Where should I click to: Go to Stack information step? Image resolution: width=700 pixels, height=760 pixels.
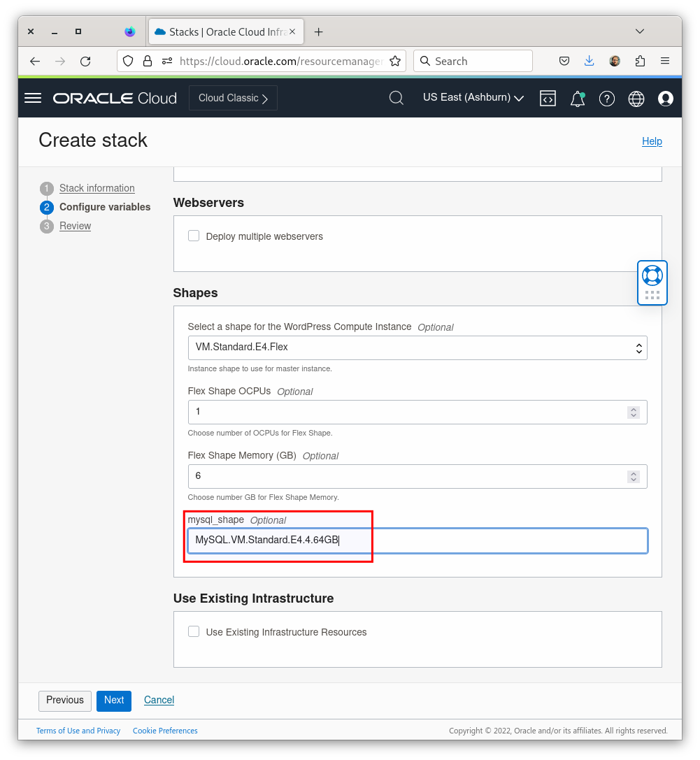[97, 188]
